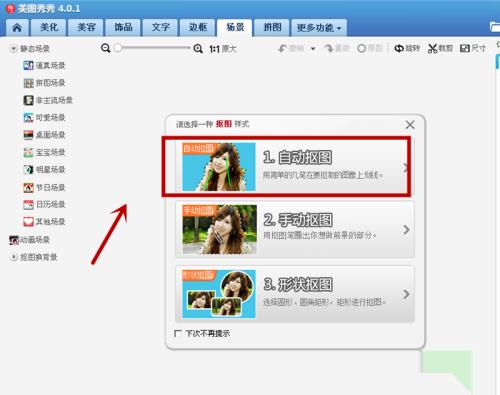Image resolution: width=500 pixels, height=395 pixels.
Task: Select the 裁剪 scissors crop tool
Action: click(432, 49)
